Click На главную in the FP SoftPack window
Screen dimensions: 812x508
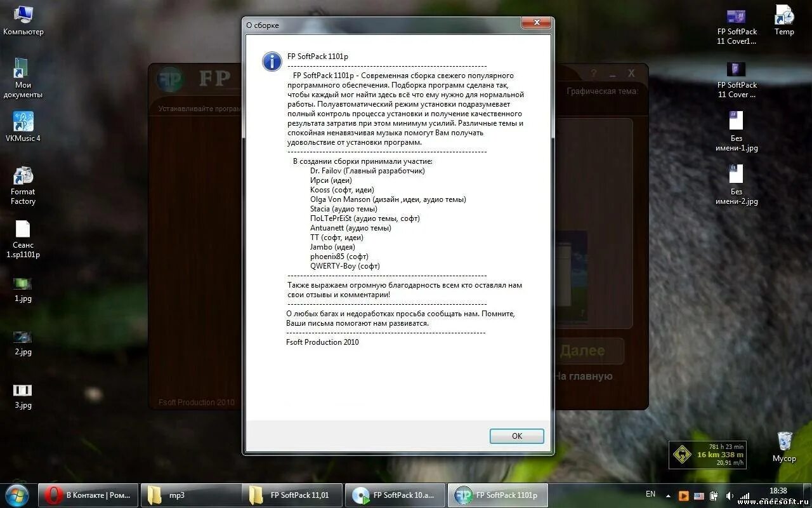coord(583,376)
